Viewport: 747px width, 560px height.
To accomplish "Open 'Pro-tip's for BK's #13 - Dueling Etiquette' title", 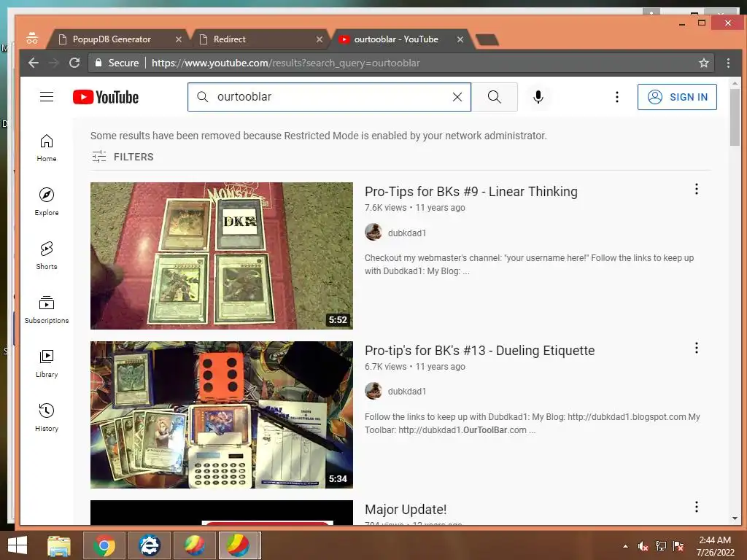I will (479, 351).
